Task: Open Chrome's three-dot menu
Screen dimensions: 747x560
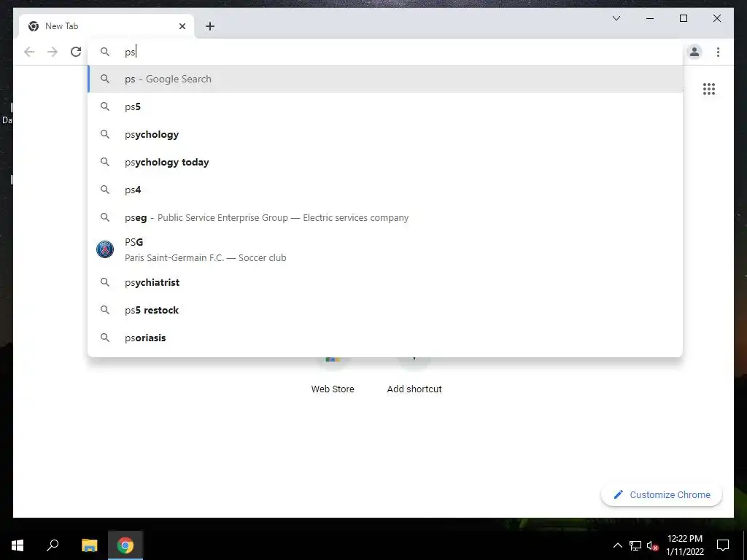Action: point(718,52)
